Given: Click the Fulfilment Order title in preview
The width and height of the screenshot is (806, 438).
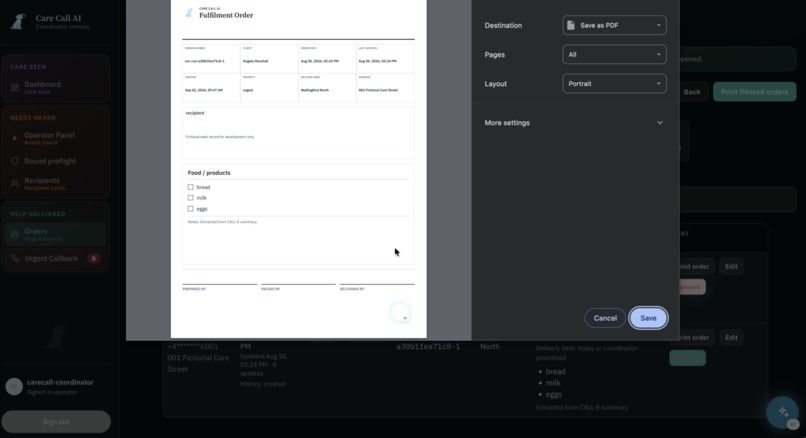Looking at the screenshot, I should pyautogui.click(x=226, y=15).
